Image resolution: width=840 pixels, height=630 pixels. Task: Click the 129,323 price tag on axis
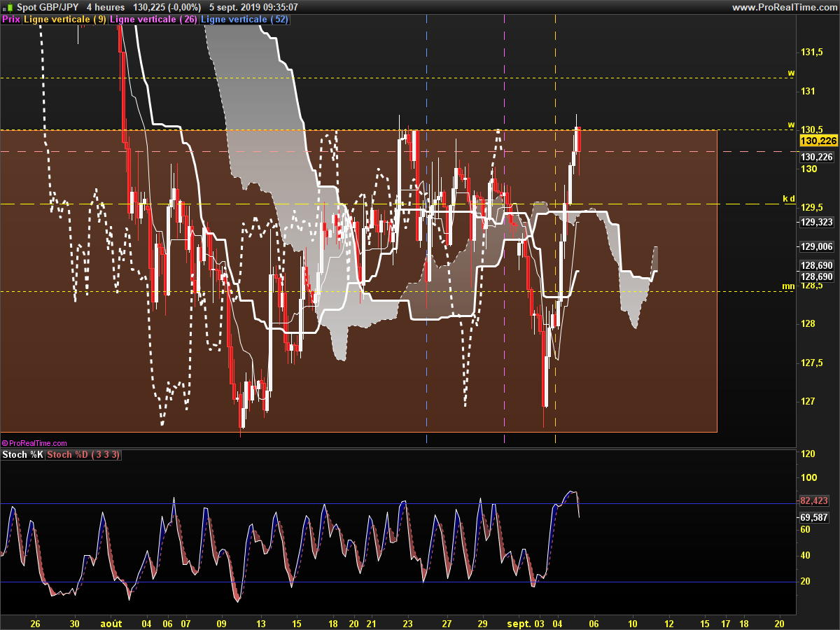click(816, 222)
